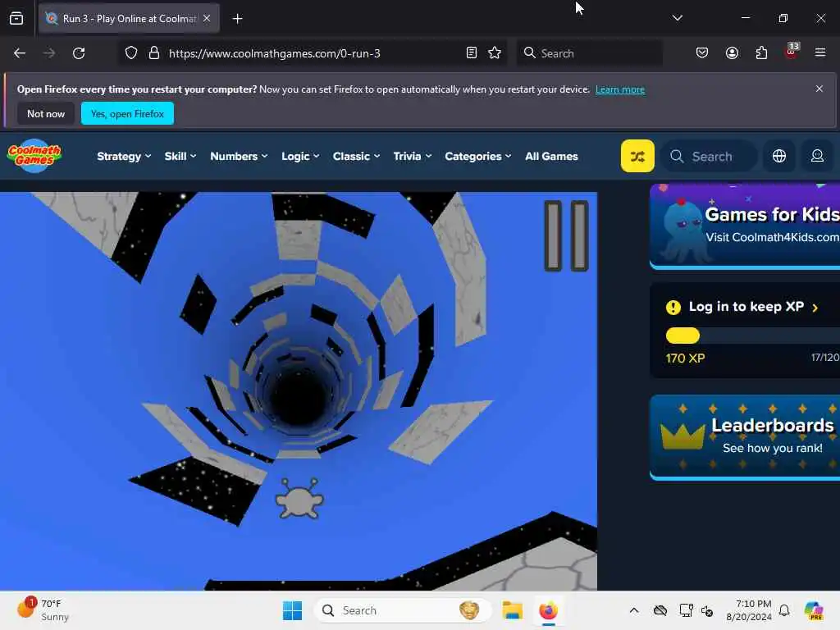Click the Firefox toolbar search box
Screen dimensions: 840x630
tap(589, 53)
